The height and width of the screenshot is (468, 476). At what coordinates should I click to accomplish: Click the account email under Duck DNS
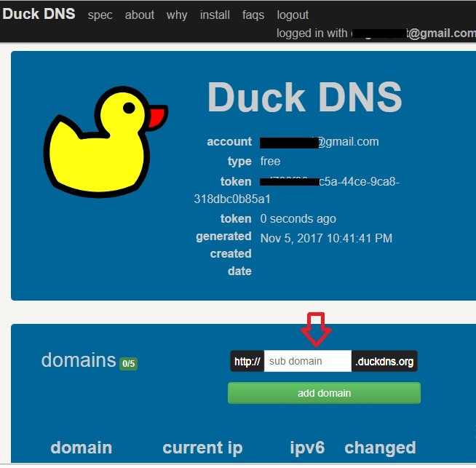pyautogui.click(x=320, y=142)
